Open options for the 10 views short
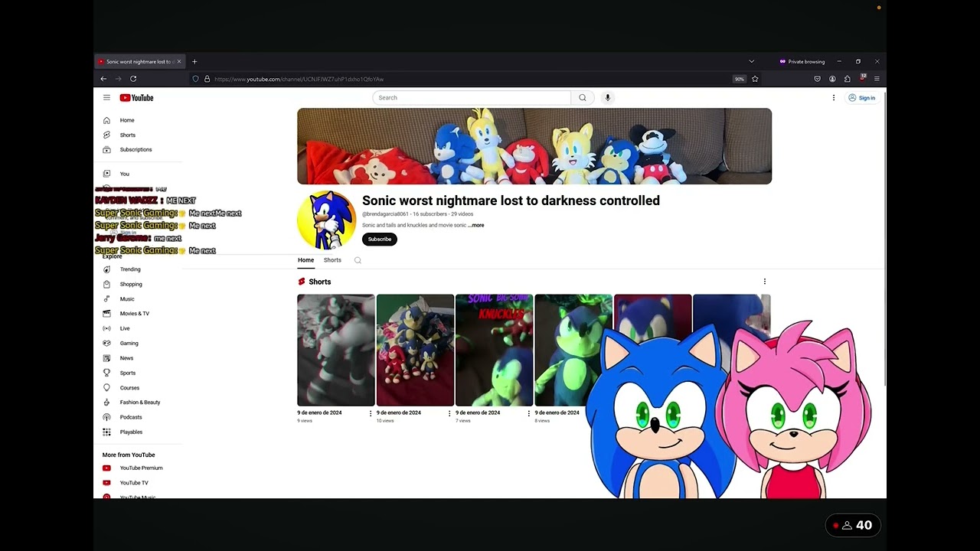The height and width of the screenshot is (551, 980). tap(449, 413)
